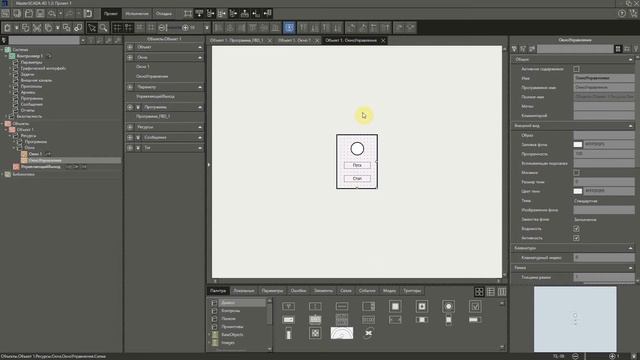Switch to the Программа_FBD_1 document tab

pyautogui.click(x=237, y=40)
